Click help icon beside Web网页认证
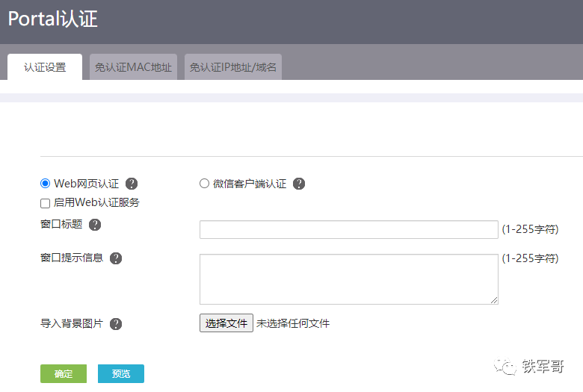583x392 pixels. 132,184
